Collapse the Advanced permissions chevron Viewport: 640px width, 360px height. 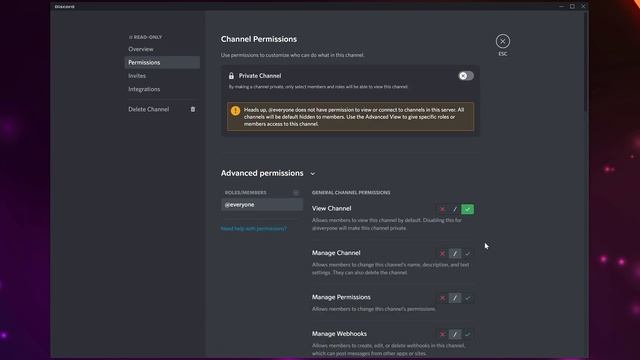(313, 174)
